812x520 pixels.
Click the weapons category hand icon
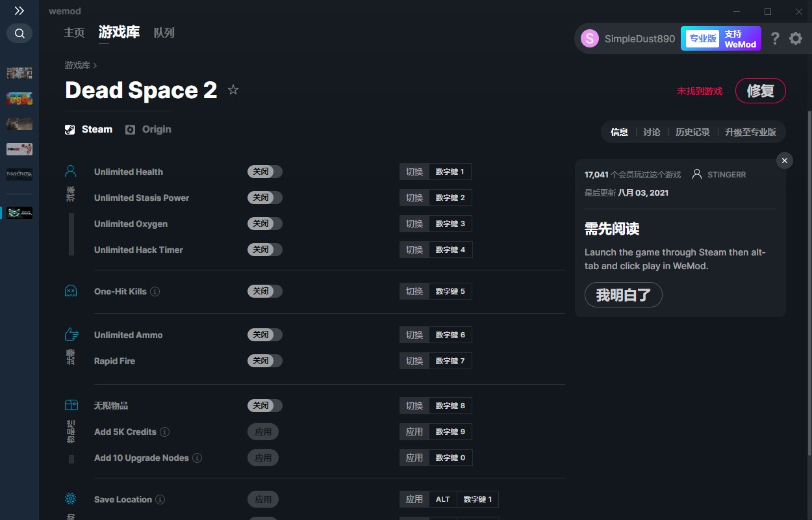71,335
